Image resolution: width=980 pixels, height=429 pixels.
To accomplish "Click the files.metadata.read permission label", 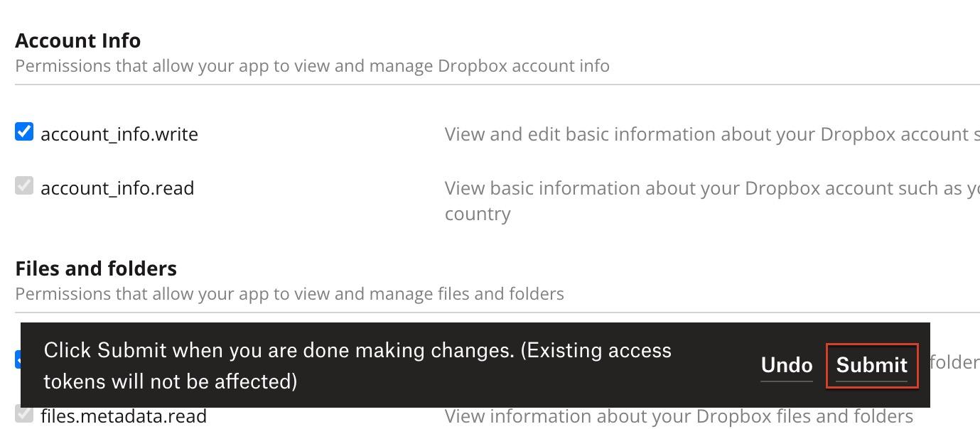I will pos(124,416).
